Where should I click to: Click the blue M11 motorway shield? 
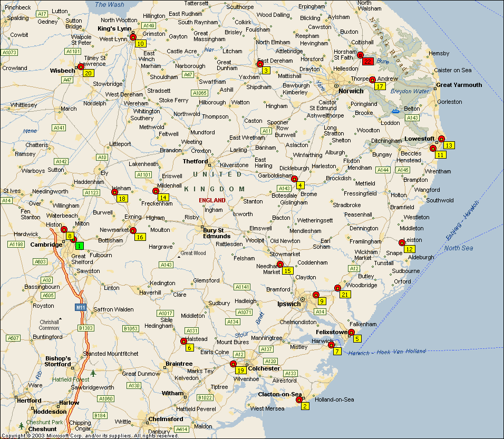[80, 307]
